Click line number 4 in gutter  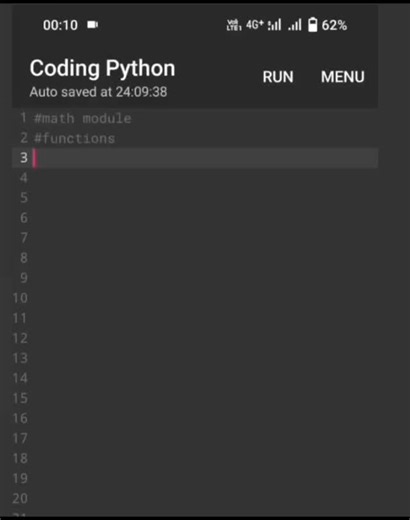(x=23, y=178)
